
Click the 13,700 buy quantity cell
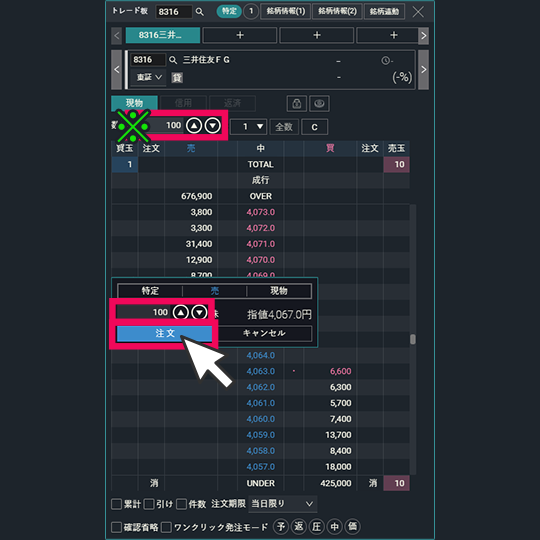click(330, 435)
